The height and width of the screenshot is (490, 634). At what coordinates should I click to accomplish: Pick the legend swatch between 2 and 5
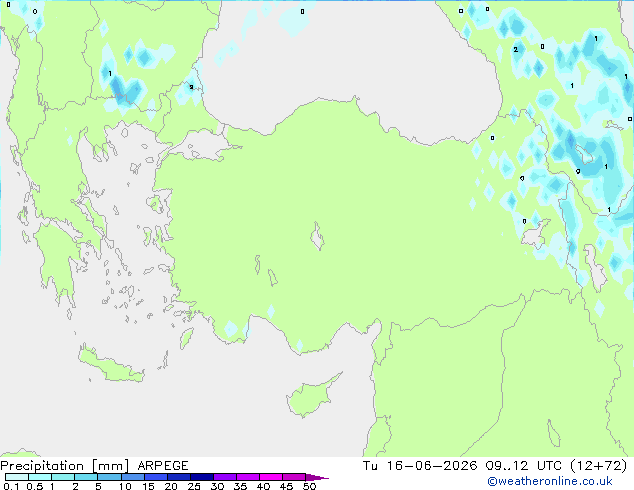click(x=86, y=477)
